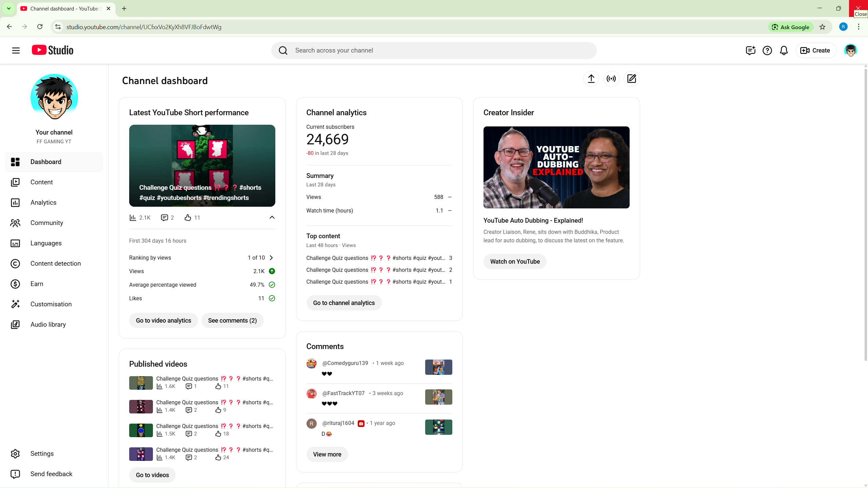Screen dimensions: 868x488
Task: Bookmark this page with star icon
Action: tap(822, 27)
